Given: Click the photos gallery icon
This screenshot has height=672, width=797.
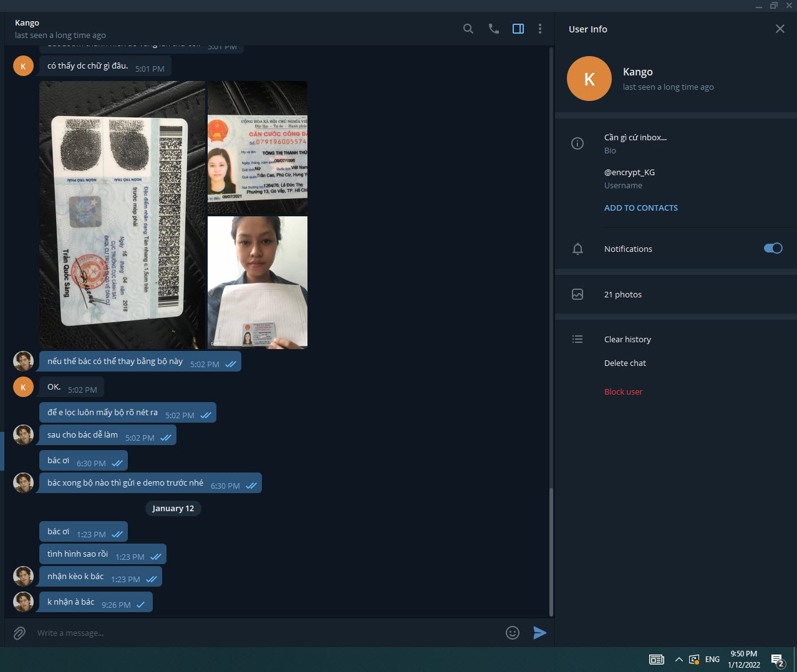Looking at the screenshot, I should coord(577,294).
